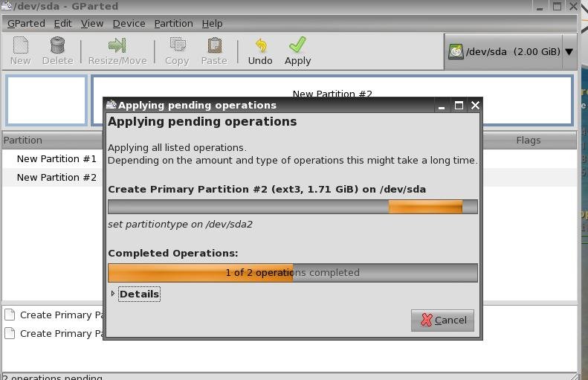588x380 pixels.
Task: Open the Partition menu
Action: (x=173, y=23)
